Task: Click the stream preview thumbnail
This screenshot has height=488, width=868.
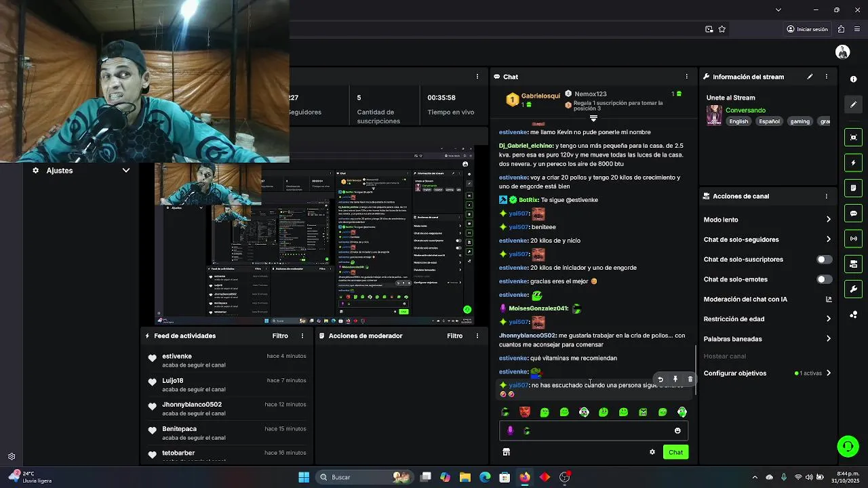Action: click(314, 235)
